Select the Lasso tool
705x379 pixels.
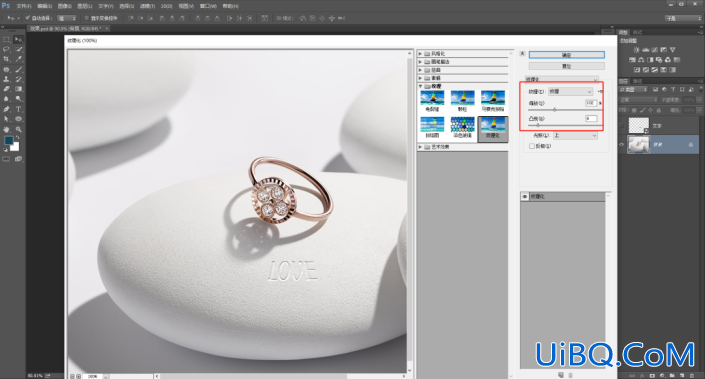[x=6, y=49]
